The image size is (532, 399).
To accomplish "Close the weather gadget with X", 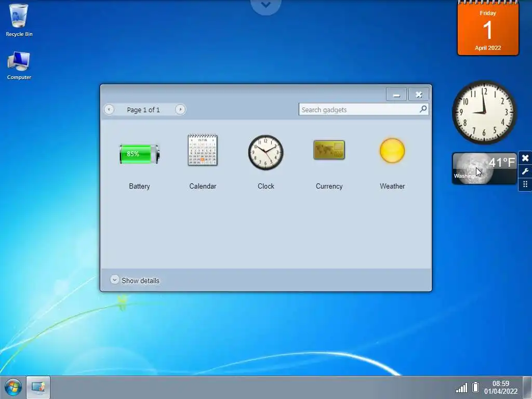I will coord(525,158).
